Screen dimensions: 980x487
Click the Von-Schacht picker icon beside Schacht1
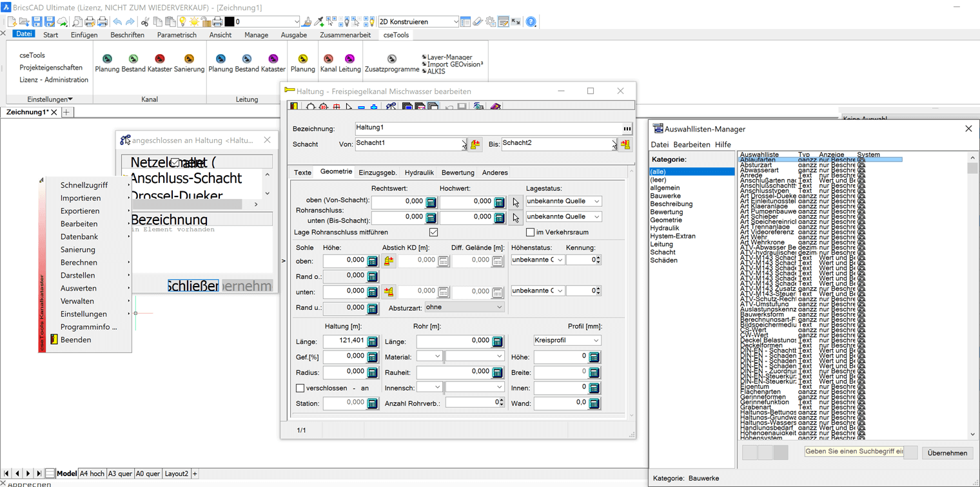click(475, 145)
